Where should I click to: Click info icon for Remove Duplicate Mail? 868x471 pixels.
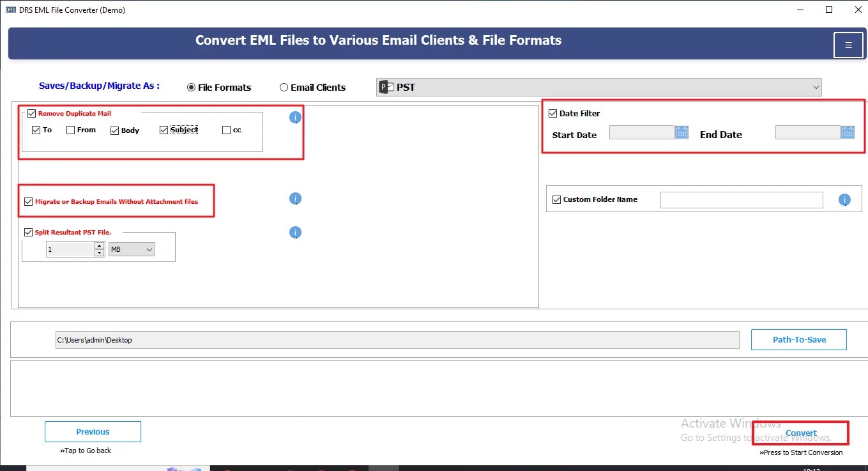295,118
